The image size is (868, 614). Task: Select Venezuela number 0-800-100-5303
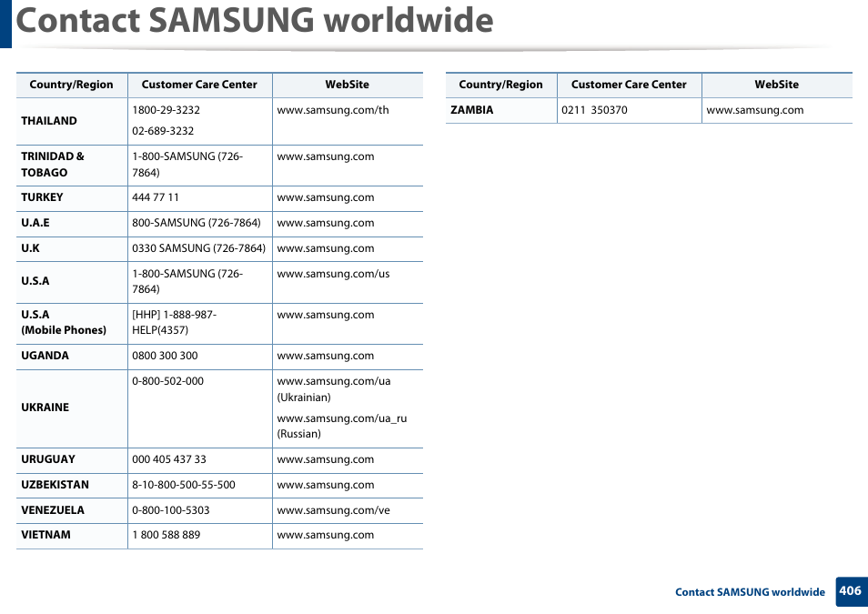[171, 510]
